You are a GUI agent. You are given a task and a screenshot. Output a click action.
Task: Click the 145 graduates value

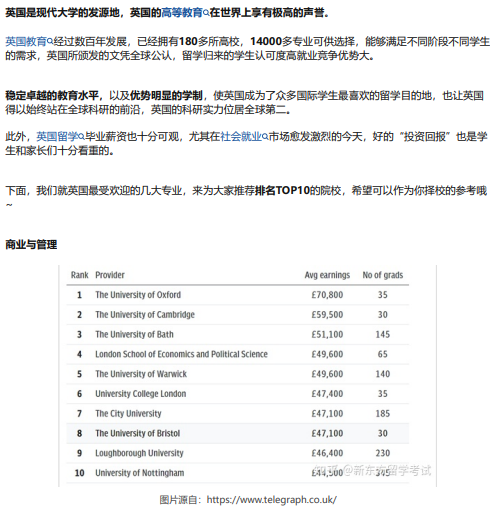coord(383,334)
